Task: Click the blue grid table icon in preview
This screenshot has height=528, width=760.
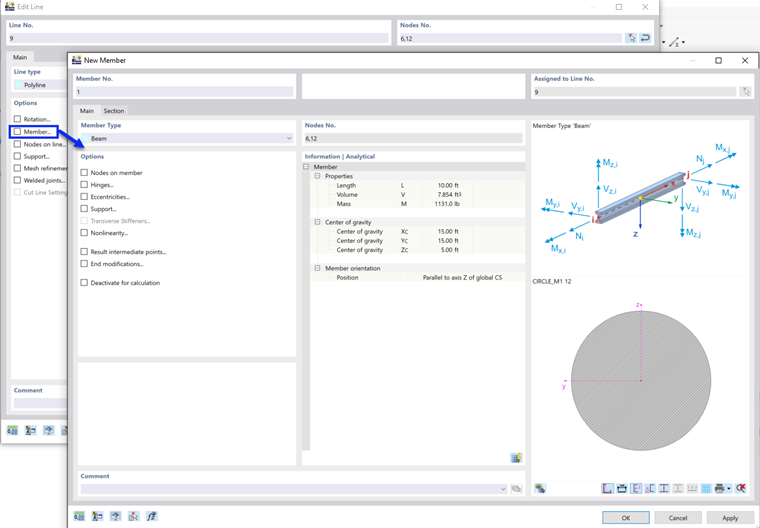Action: 706,488
